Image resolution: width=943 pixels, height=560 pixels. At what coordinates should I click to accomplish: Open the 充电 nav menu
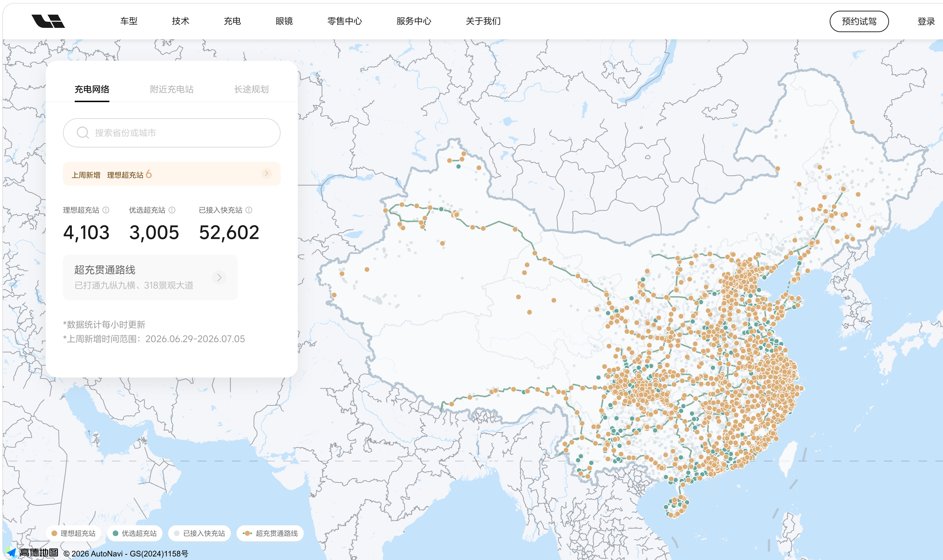point(232,21)
